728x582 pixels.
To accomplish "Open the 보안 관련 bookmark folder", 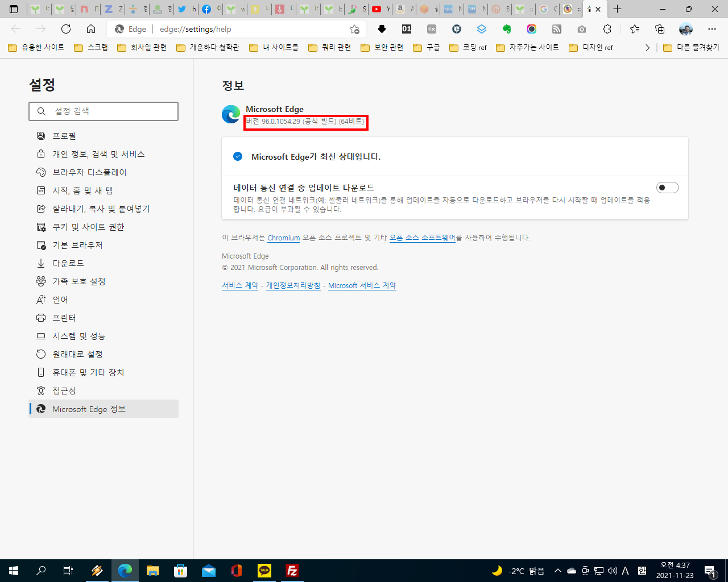I will click(382, 48).
